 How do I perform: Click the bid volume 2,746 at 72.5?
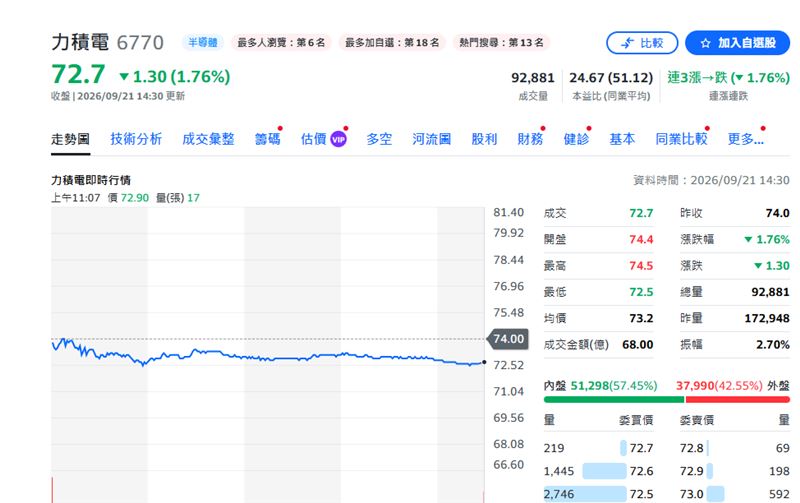(559, 494)
